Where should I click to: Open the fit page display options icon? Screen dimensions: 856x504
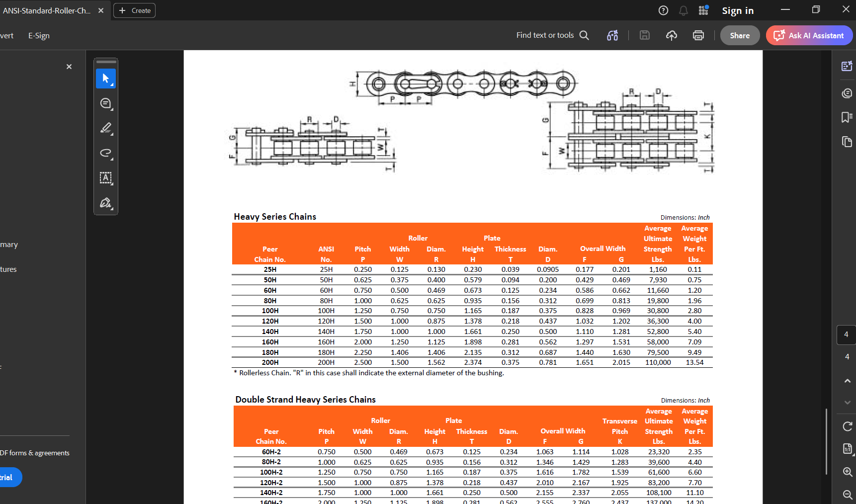pyautogui.click(x=848, y=449)
